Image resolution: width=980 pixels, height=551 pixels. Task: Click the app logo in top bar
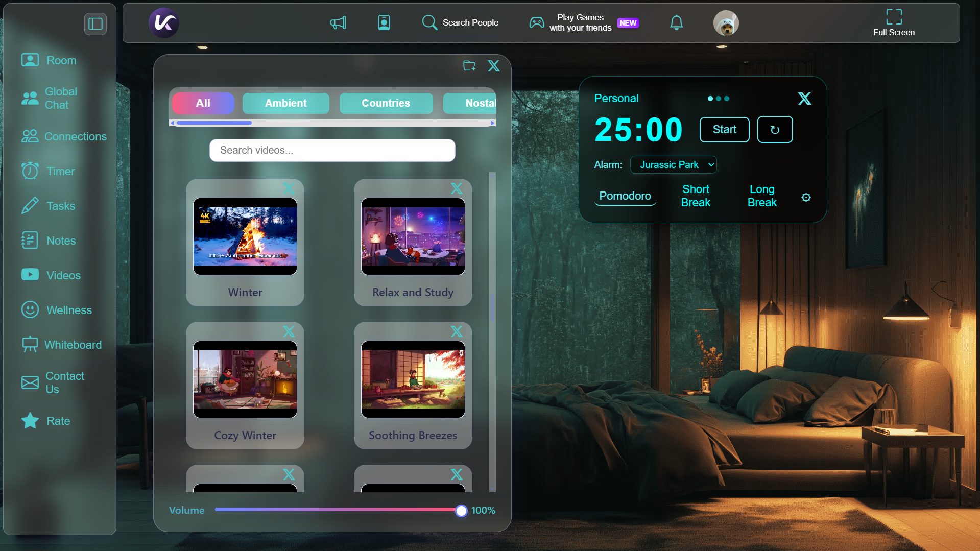coord(163,23)
